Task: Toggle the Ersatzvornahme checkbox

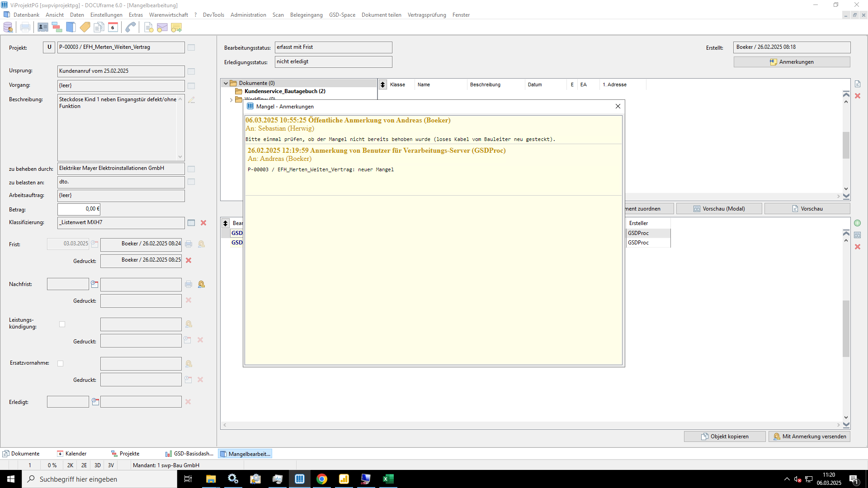Action: pos(61,364)
